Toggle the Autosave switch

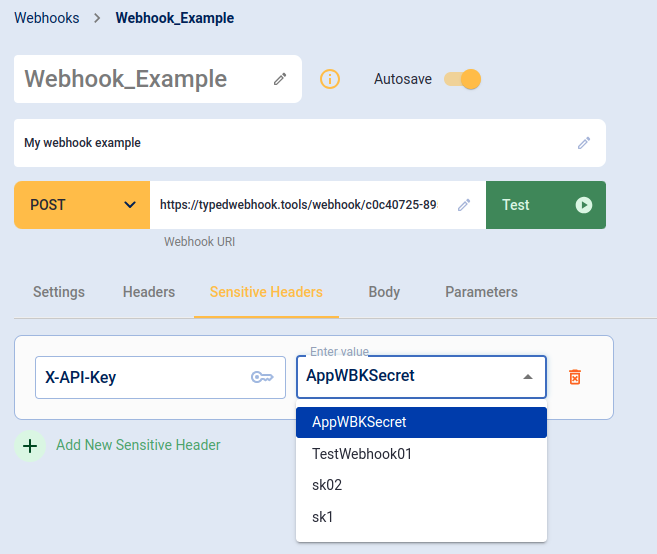click(463, 79)
